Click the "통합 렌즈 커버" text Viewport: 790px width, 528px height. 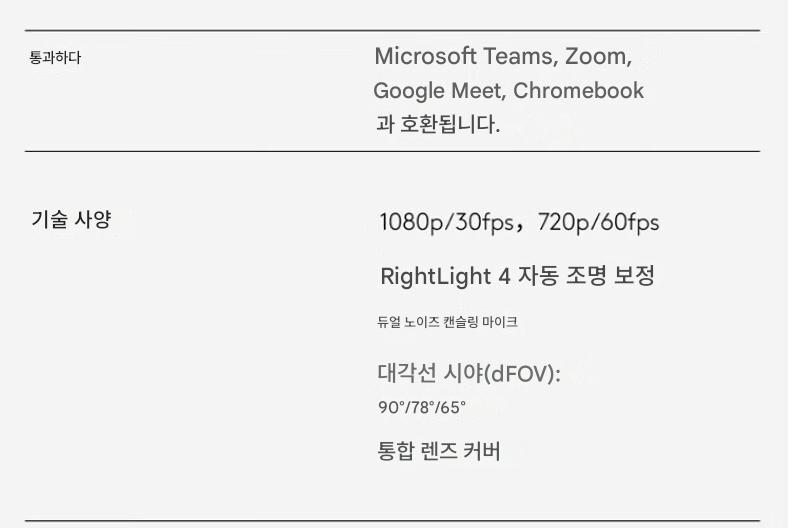438,451
